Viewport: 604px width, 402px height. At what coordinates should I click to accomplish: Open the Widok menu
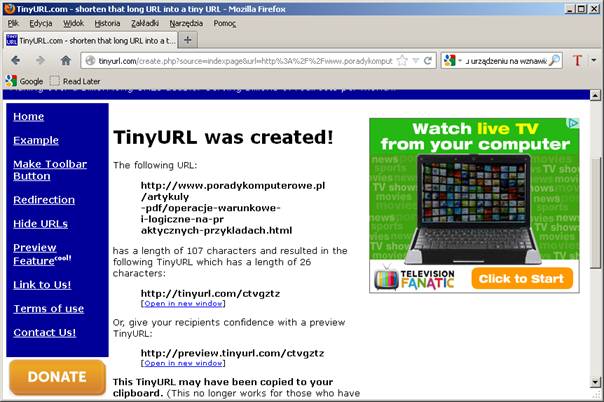point(73,23)
